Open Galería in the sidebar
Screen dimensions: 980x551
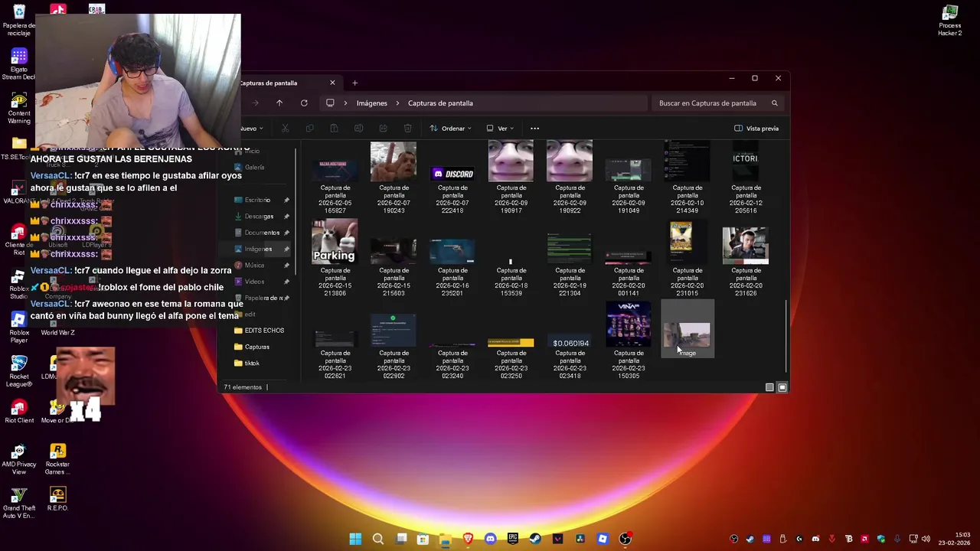click(x=254, y=168)
